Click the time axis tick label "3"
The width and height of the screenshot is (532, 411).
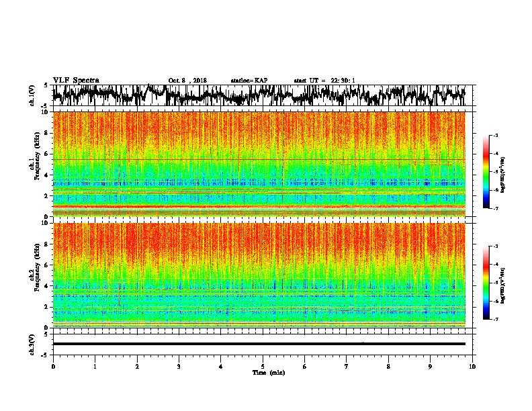(x=179, y=367)
